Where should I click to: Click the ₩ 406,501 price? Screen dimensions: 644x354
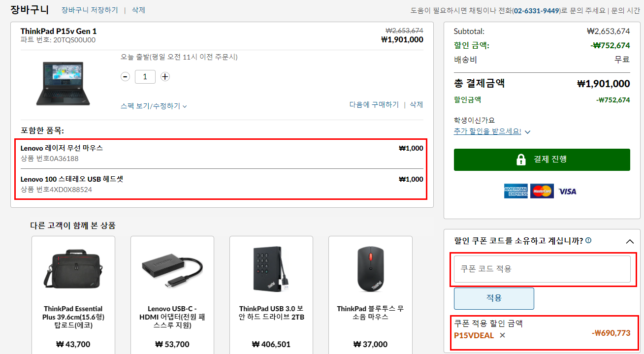pyautogui.click(x=271, y=345)
